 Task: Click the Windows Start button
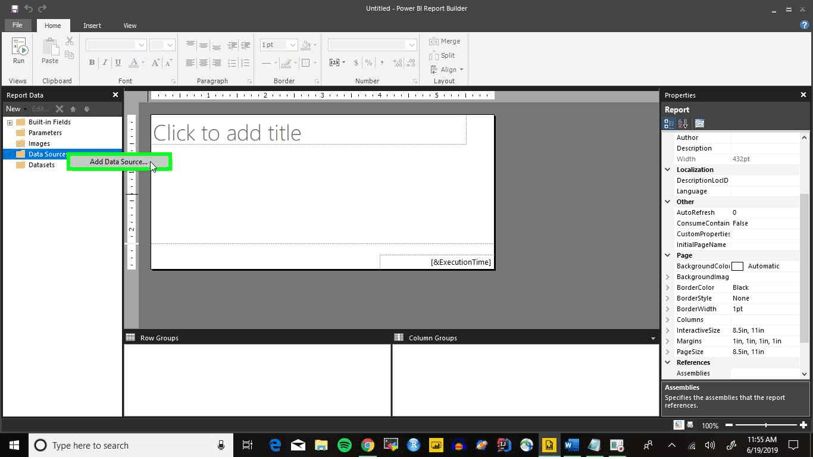pyautogui.click(x=14, y=446)
